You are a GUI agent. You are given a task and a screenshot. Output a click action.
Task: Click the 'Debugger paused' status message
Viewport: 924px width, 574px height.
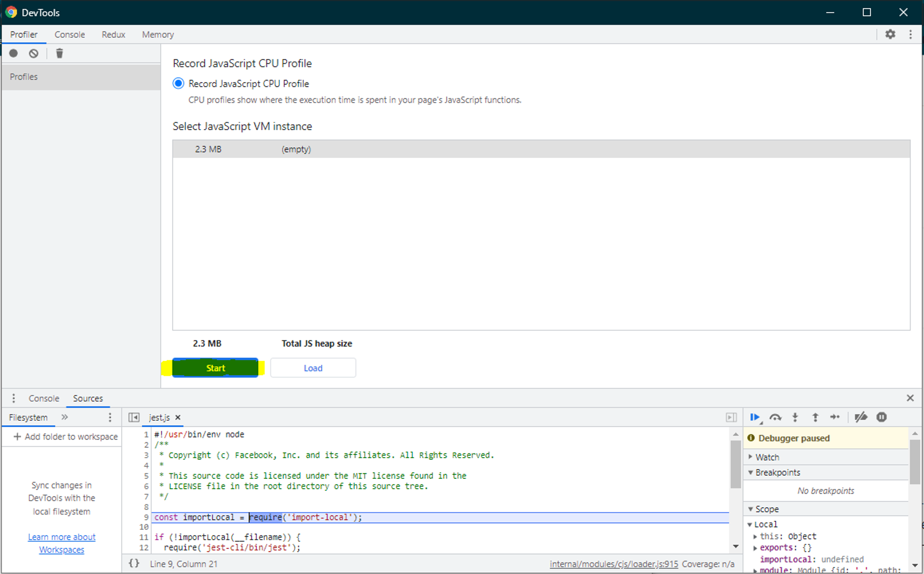tap(794, 438)
